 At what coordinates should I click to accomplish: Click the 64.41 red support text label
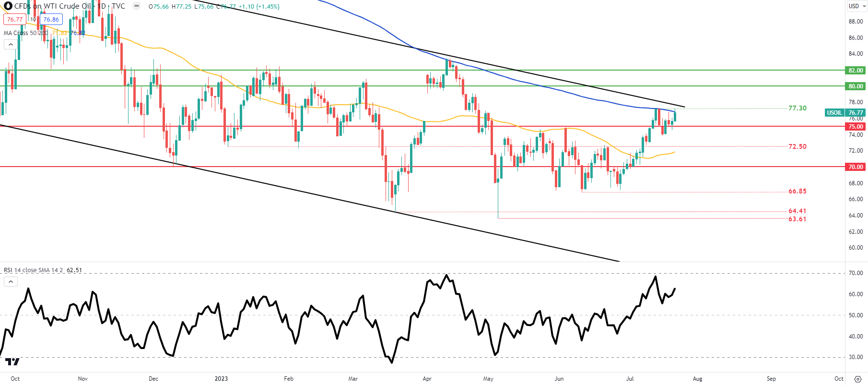798,211
